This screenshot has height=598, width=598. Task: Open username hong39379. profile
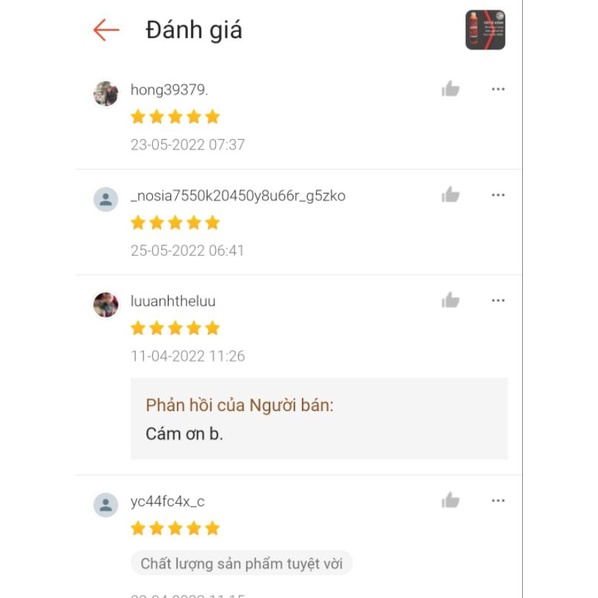coord(169,90)
